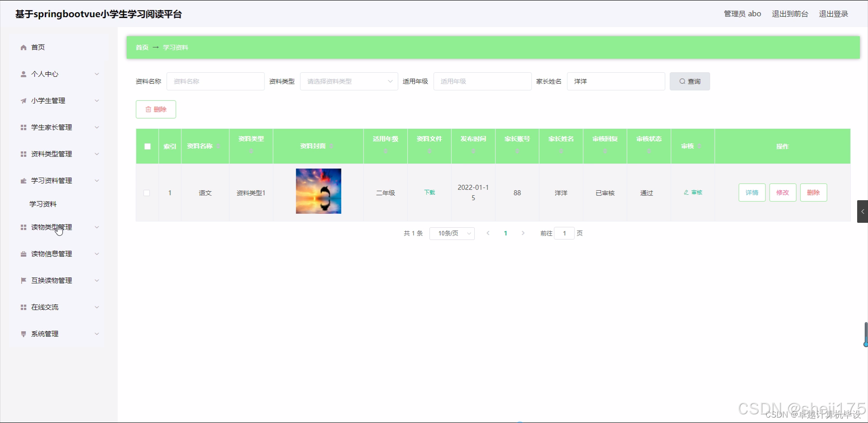Open the 请选择资料类型 dropdown

348,81
